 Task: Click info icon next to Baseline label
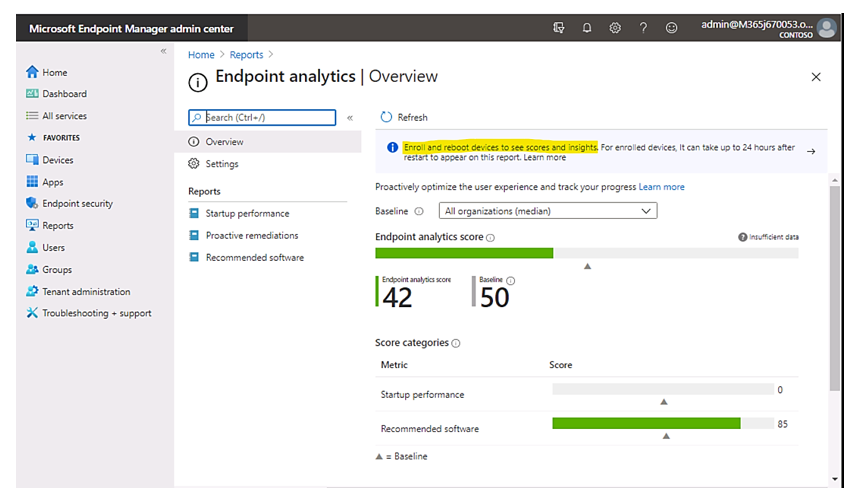(419, 211)
